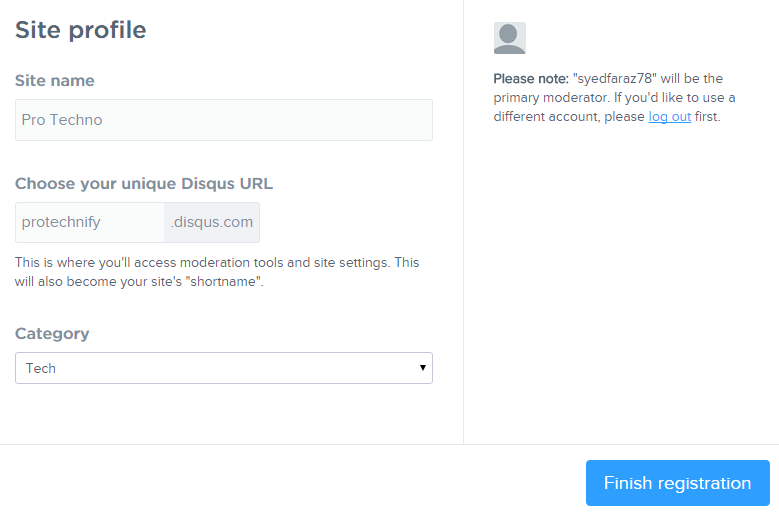Click the primary moderator note paragraph
Viewport: 779px width, 519px height.
tap(614, 97)
